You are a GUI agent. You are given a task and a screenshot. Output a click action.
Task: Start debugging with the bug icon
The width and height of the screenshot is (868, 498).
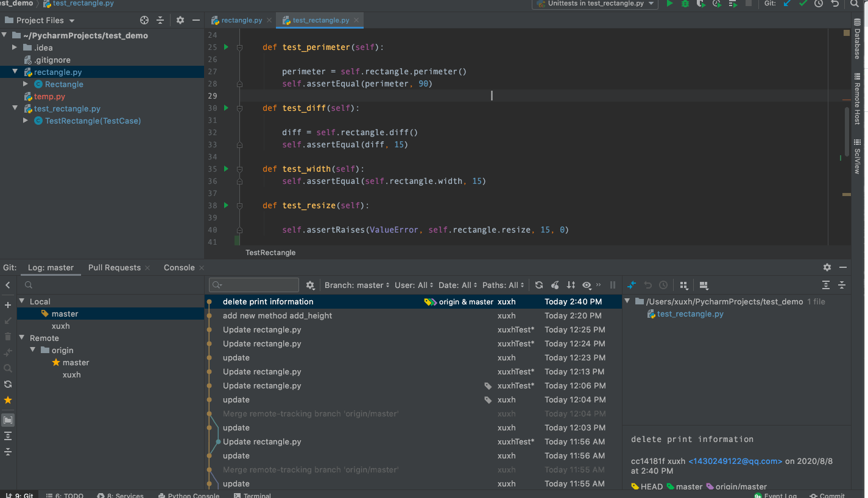click(685, 4)
